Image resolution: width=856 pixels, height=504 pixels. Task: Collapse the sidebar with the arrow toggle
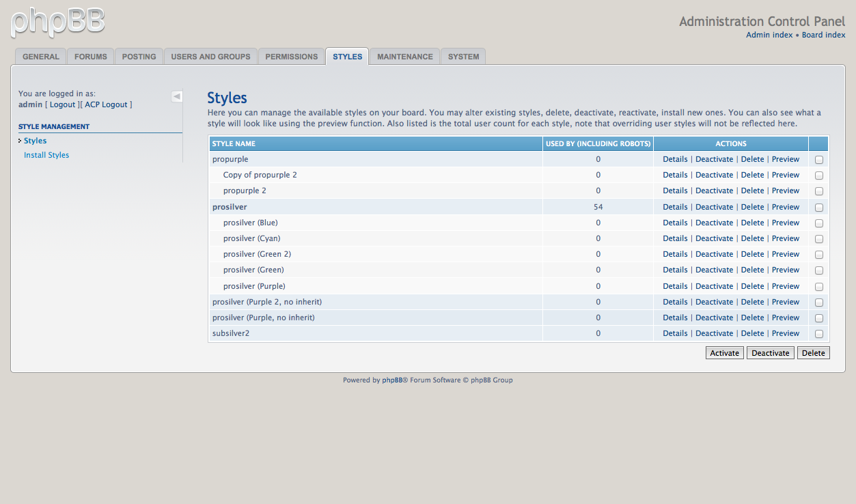click(x=177, y=96)
